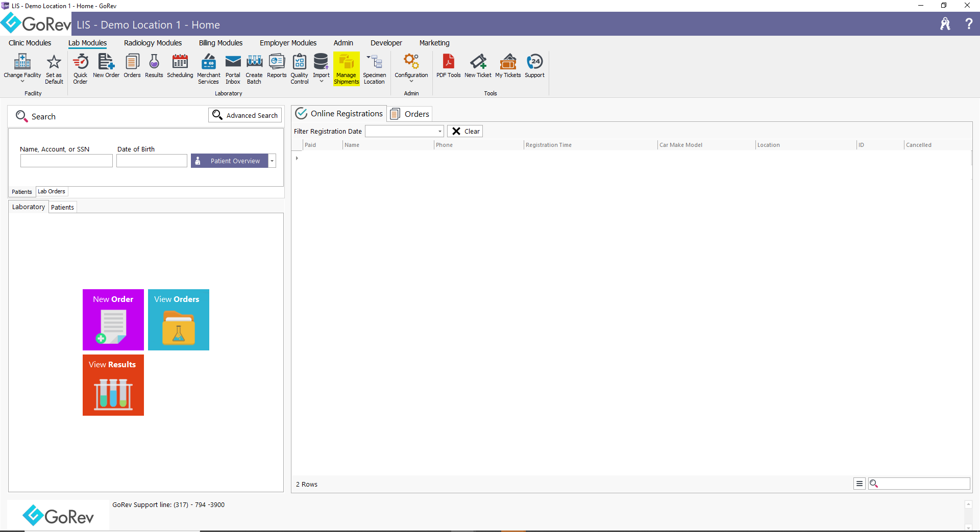Sort by the Phone column header
The height and width of the screenshot is (532, 980).
pyautogui.click(x=479, y=145)
